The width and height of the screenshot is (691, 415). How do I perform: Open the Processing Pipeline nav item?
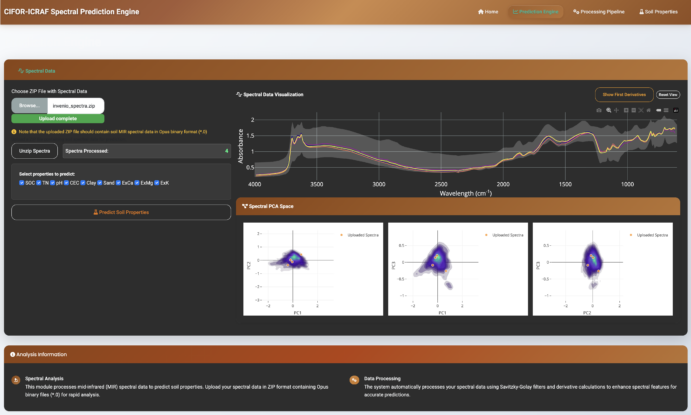598,12
